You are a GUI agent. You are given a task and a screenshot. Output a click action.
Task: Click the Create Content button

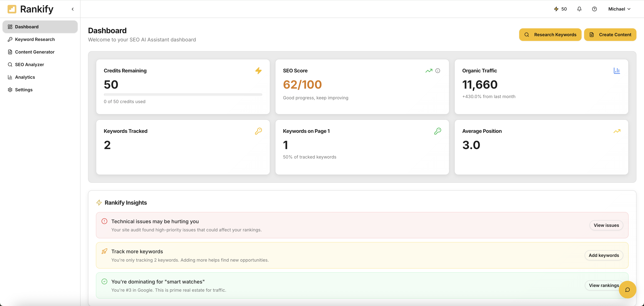coord(610,34)
